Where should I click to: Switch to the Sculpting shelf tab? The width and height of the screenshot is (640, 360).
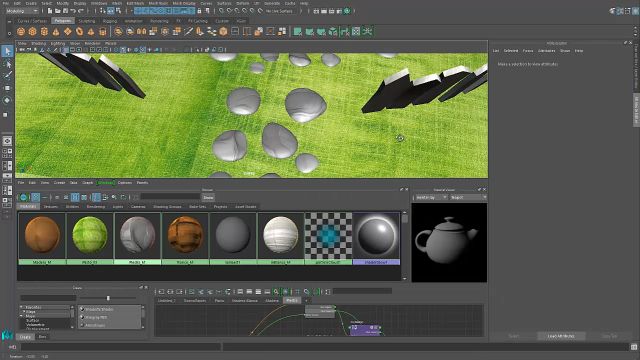87,21
